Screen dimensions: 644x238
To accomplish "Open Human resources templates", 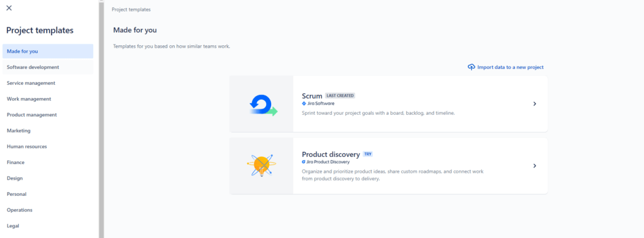I will tap(48, 146).
